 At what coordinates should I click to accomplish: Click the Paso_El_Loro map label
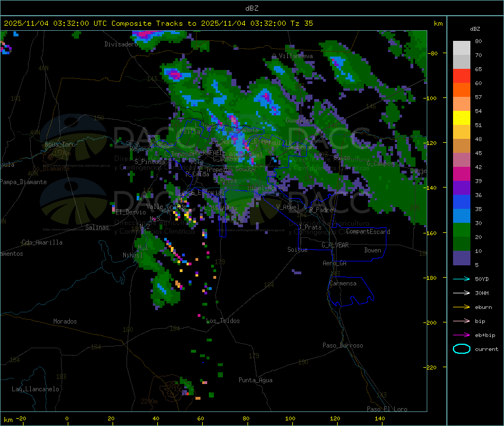click(x=387, y=409)
